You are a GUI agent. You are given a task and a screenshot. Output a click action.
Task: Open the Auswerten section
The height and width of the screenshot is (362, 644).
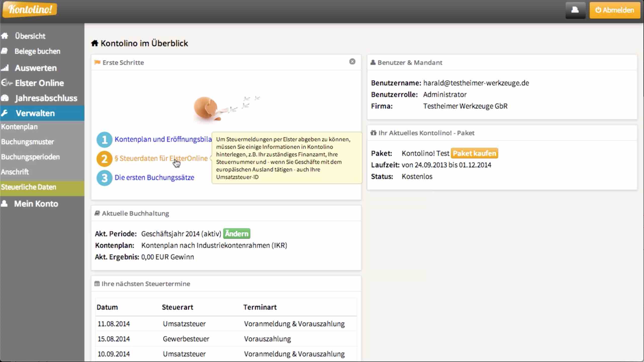(x=36, y=68)
